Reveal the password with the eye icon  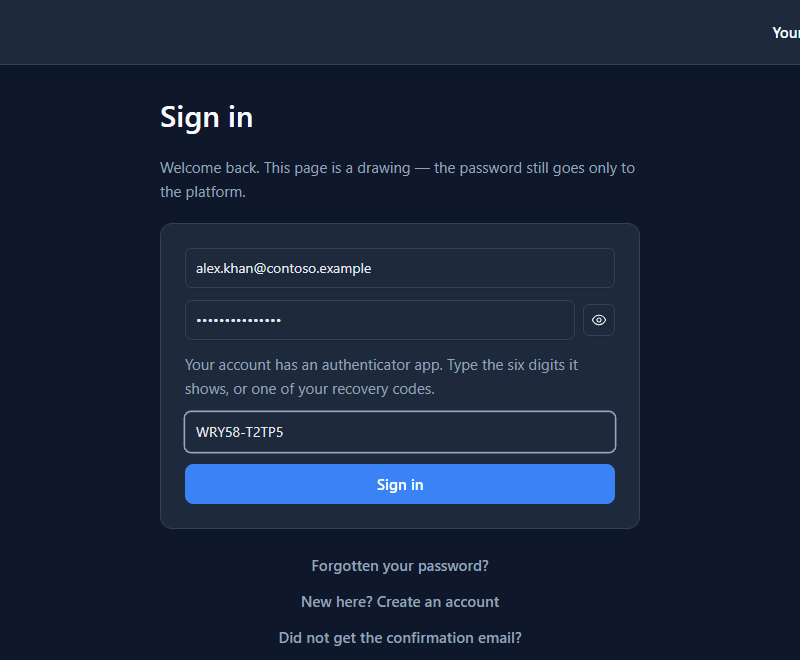point(598,320)
